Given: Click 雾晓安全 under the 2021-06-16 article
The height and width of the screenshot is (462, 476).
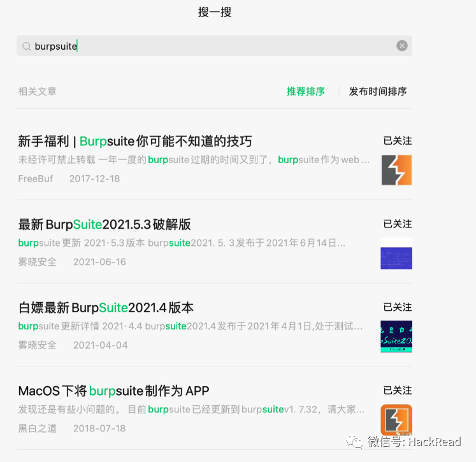Looking at the screenshot, I should (x=38, y=262).
